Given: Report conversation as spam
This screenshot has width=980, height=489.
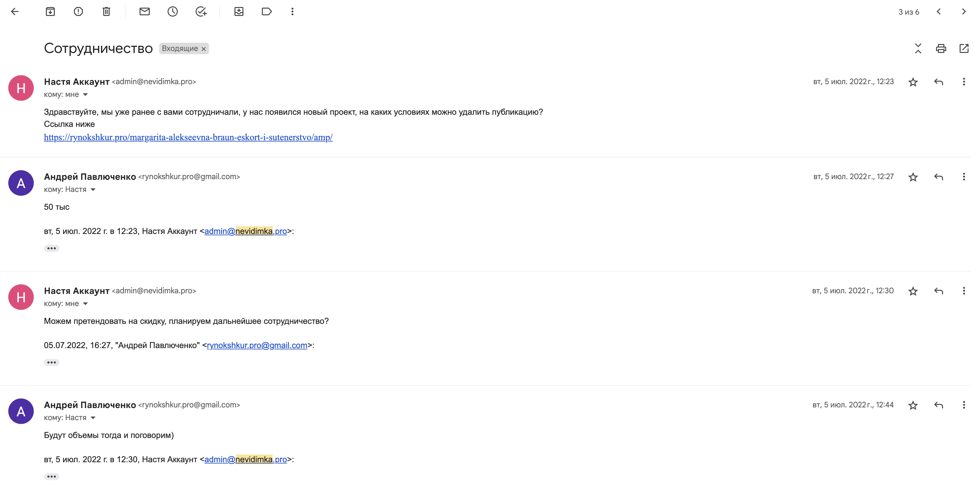Looking at the screenshot, I should pos(78,11).
